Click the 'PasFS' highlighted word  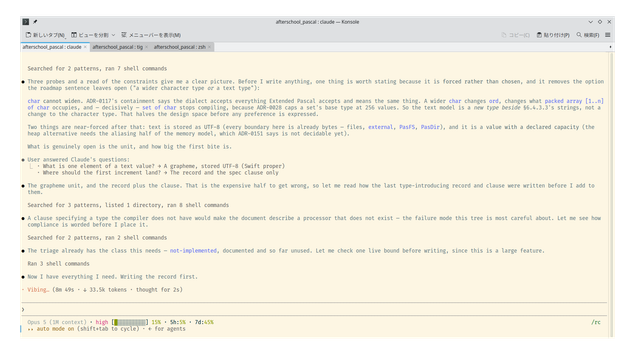click(x=407, y=127)
